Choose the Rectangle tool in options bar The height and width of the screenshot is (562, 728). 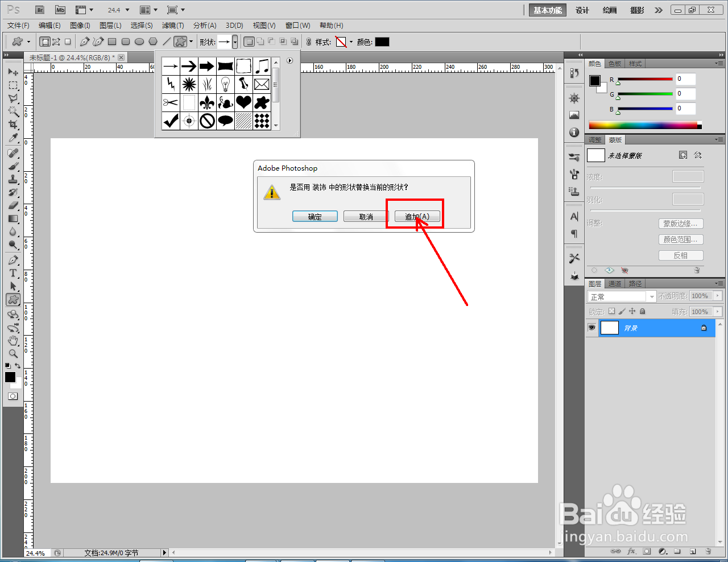[112, 42]
